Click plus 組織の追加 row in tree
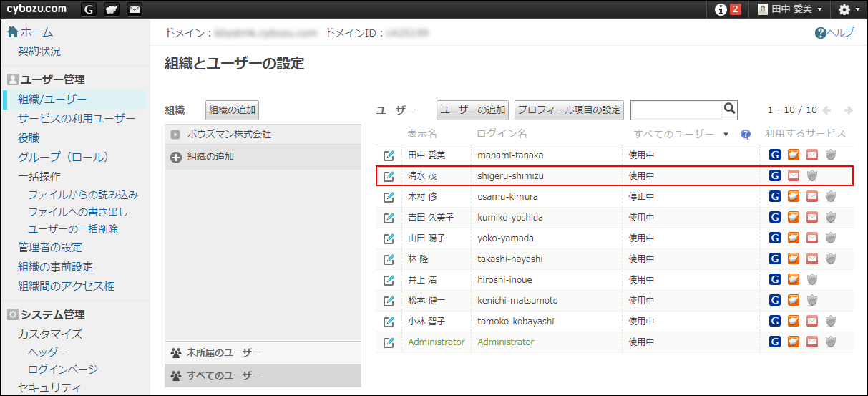868x396 pixels. click(x=263, y=157)
